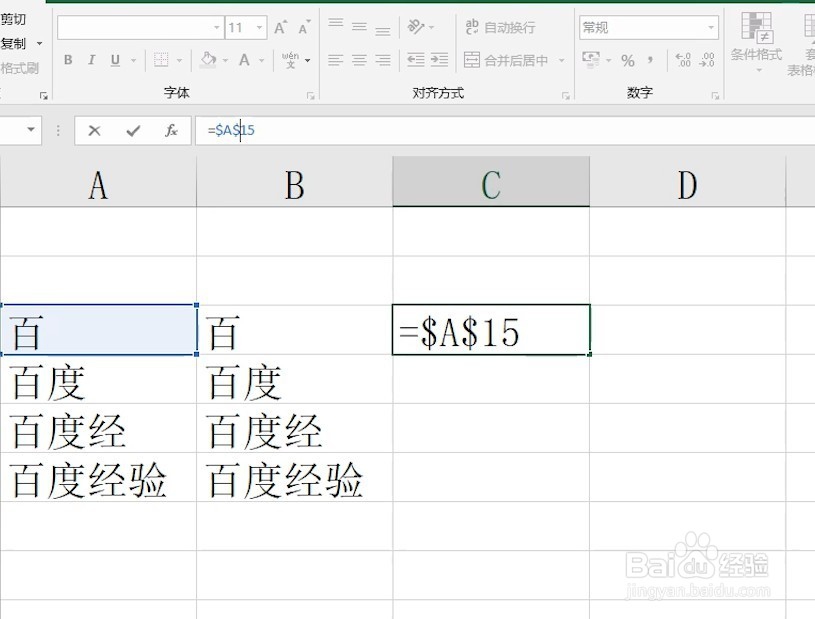The image size is (815, 619).
Task: Click Decrease Indent icon
Action: coord(415,60)
